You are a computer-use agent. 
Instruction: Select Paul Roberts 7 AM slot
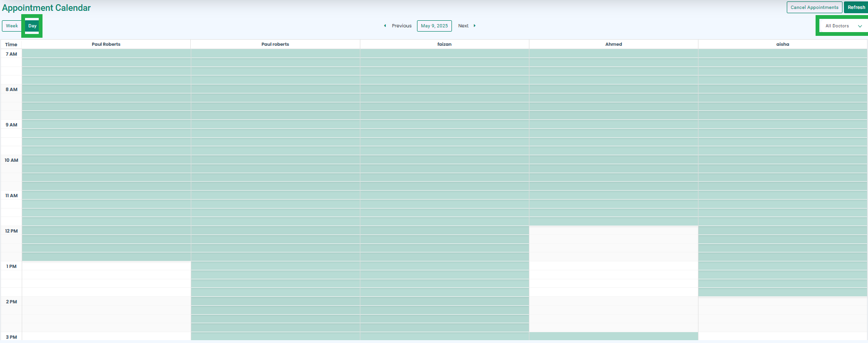[106, 54]
